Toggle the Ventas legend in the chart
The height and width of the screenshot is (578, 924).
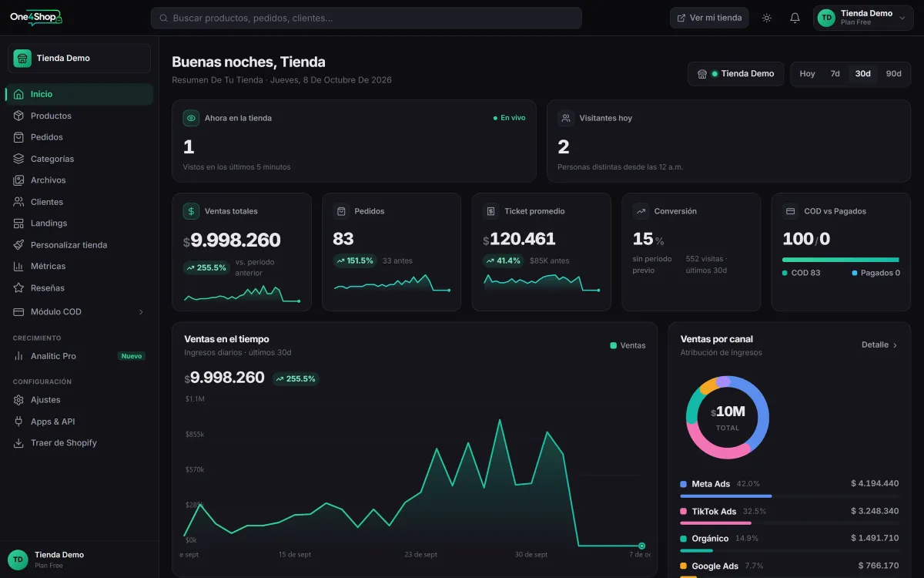[628, 346]
